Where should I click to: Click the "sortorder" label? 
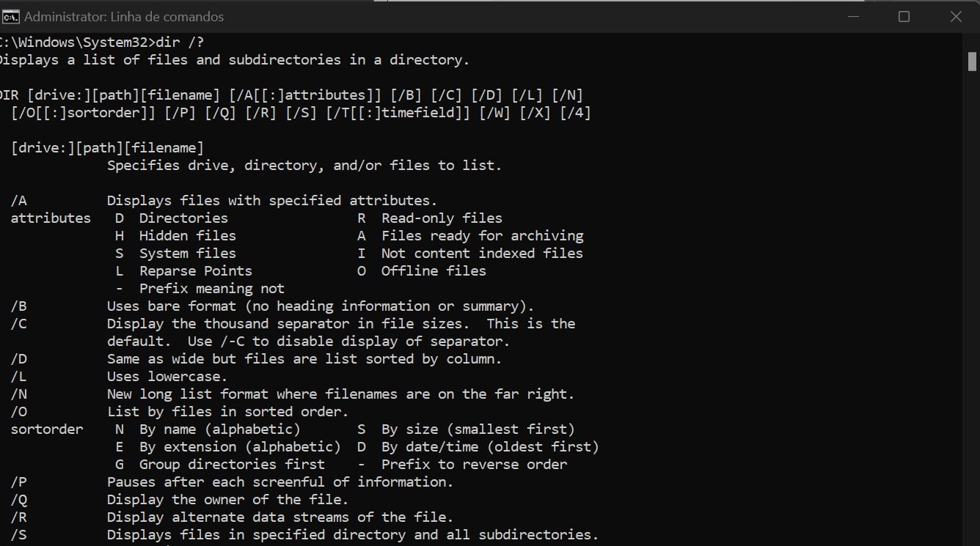pyautogui.click(x=47, y=429)
